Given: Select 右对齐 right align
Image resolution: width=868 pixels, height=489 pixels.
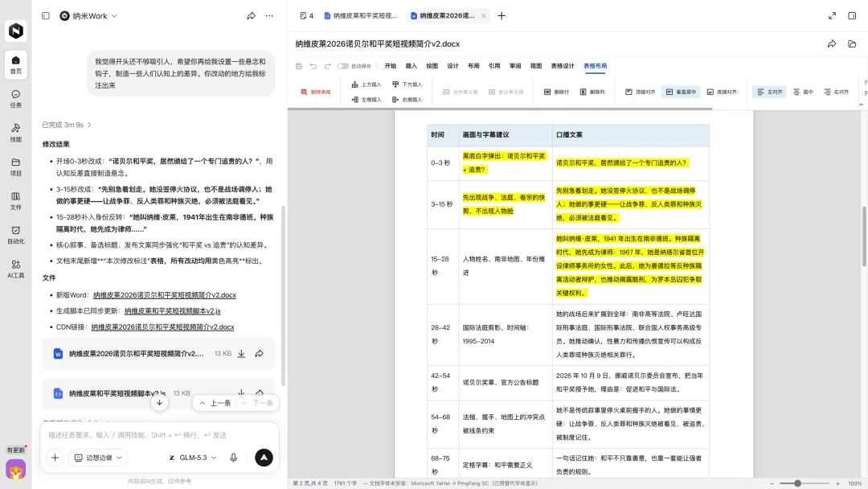Looking at the screenshot, I should 837,92.
